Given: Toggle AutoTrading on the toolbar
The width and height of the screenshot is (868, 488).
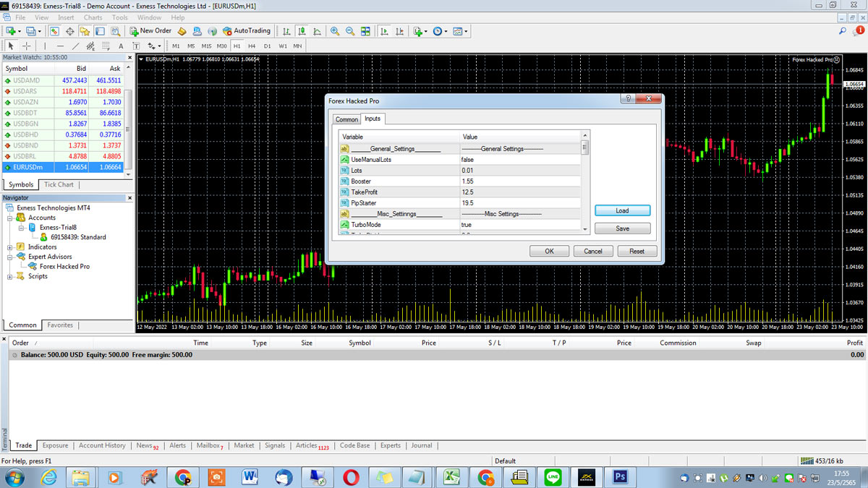Looking at the screenshot, I should 250,30.
